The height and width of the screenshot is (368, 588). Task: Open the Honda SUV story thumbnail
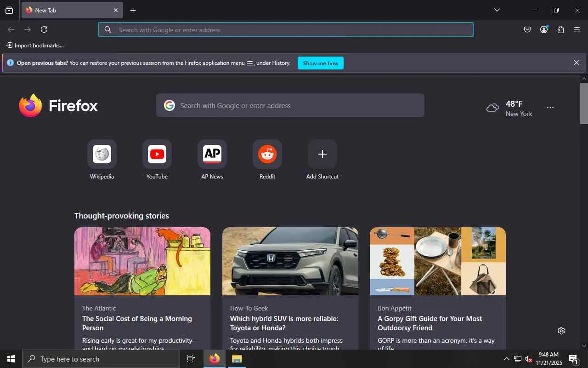(290, 261)
